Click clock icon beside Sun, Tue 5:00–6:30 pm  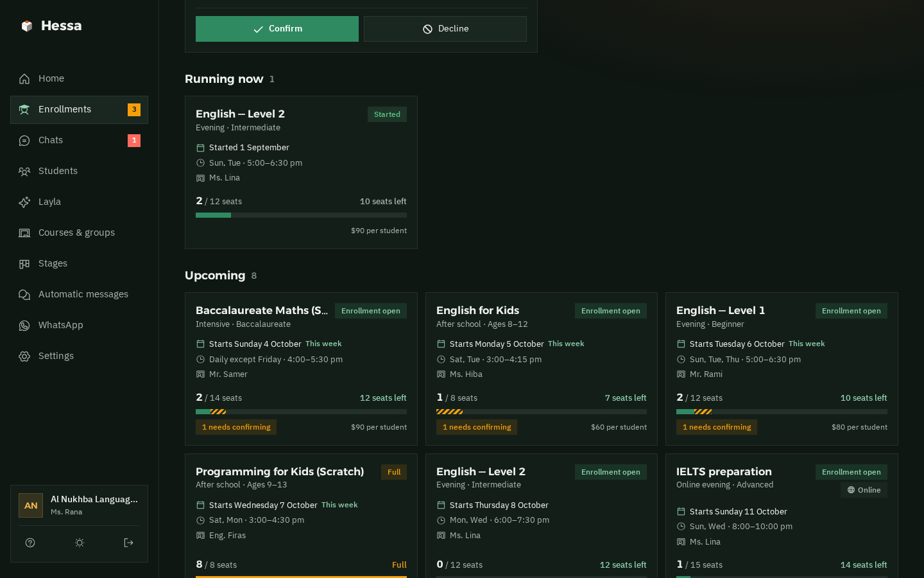tap(200, 163)
